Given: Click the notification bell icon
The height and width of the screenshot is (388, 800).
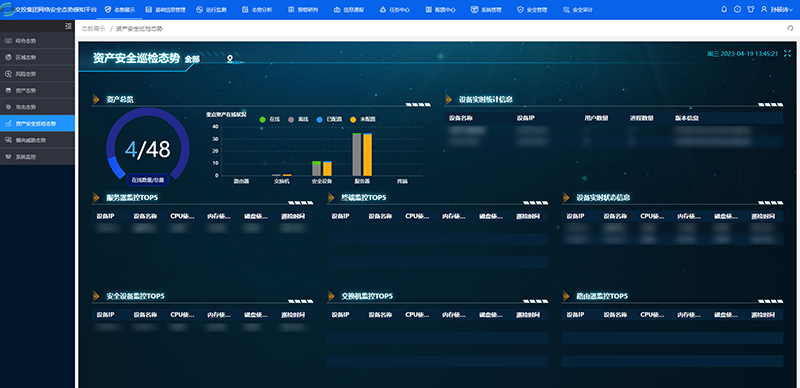Looking at the screenshot, I should [x=723, y=9].
